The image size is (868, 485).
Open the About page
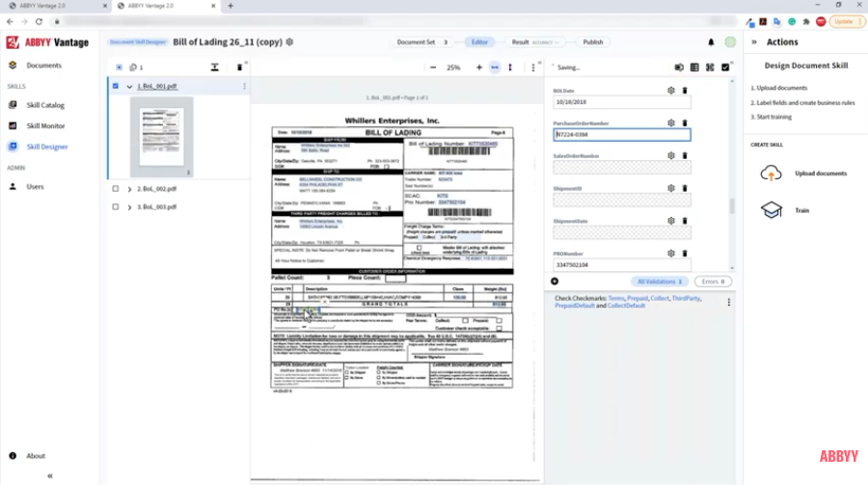36,456
